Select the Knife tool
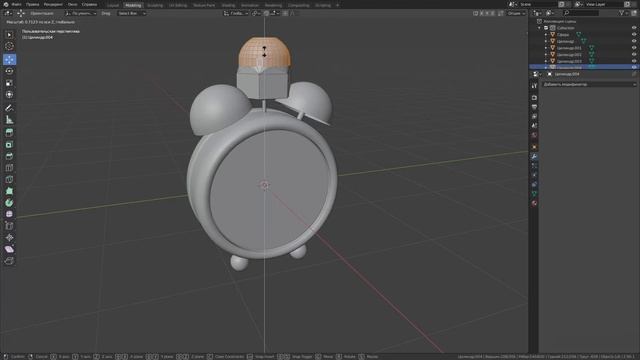The height and width of the screenshot is (360, 640). click(x=9, y=180)
